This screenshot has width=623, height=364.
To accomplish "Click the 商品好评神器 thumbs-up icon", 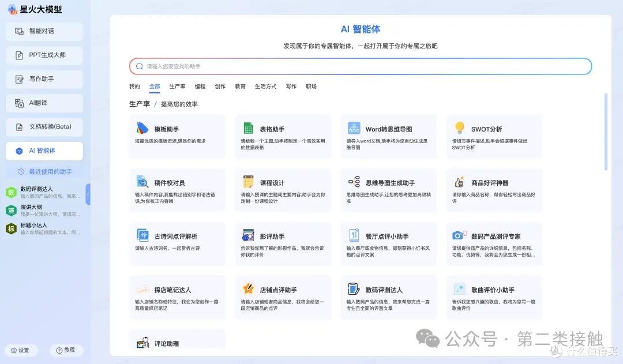I will [460, 182].
